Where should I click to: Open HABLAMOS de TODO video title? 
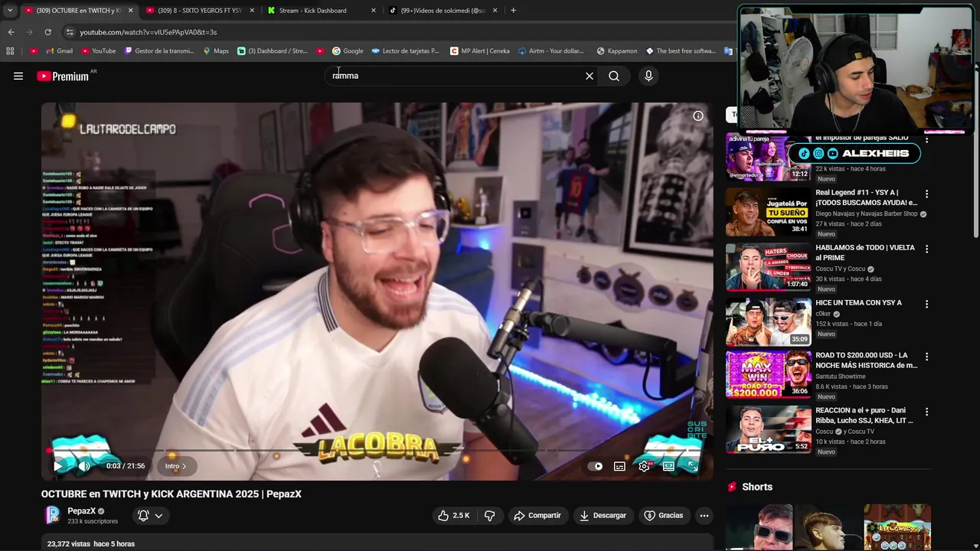tap(865, 253)
